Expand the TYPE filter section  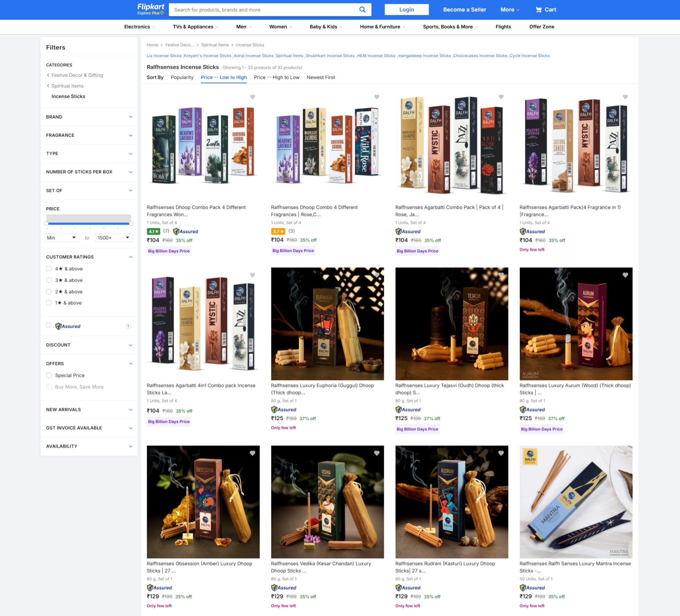click(x=89, y=154)
